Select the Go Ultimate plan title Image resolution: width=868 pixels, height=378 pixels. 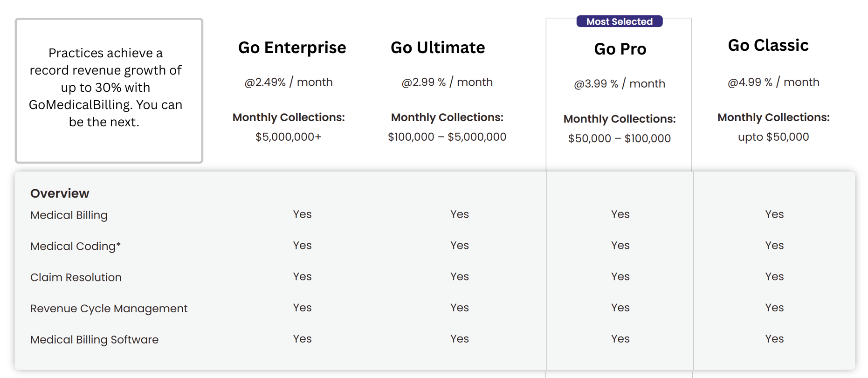click(x=438, y=48)
